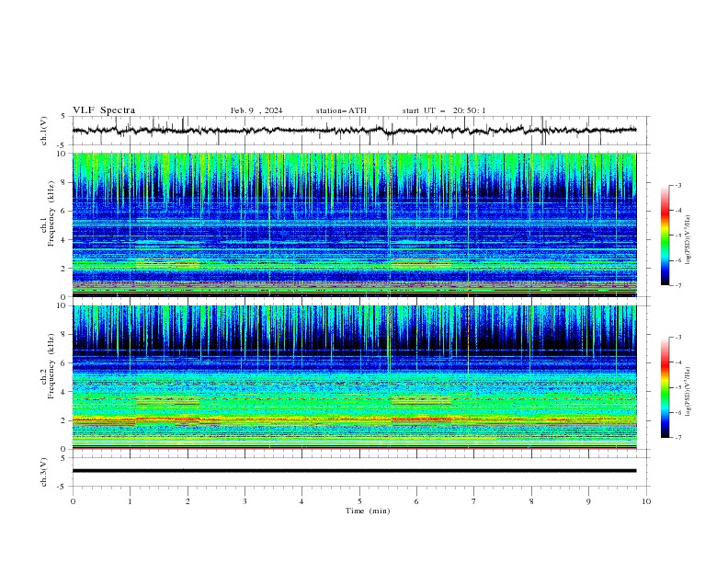Click the "8" tick on time axis

pyautogui.click(x=531, y=501)
